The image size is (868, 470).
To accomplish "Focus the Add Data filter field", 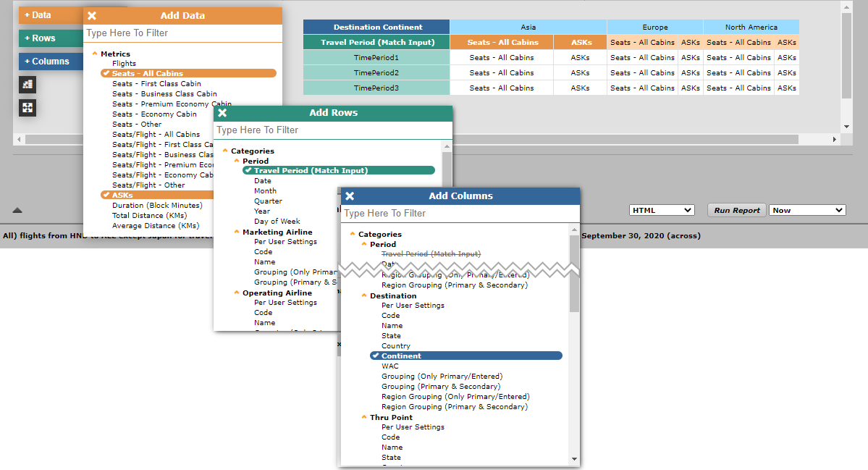I will (x=182, y=33).
